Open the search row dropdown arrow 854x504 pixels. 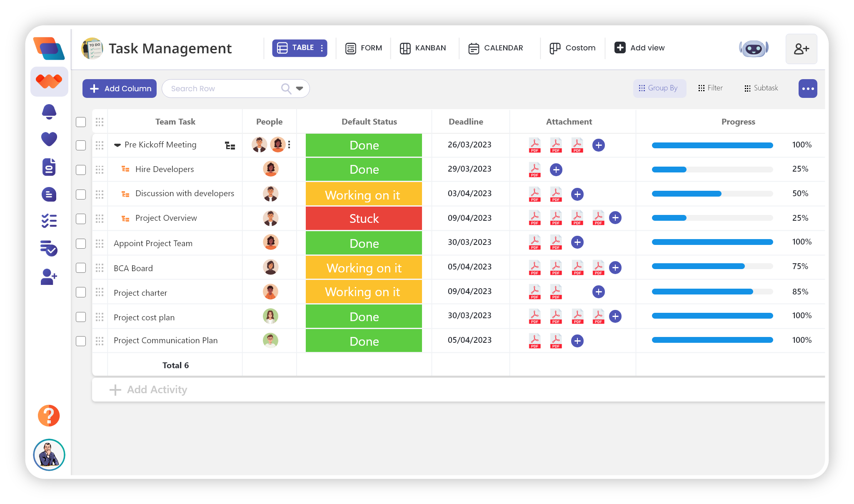(x=299, y=88)
